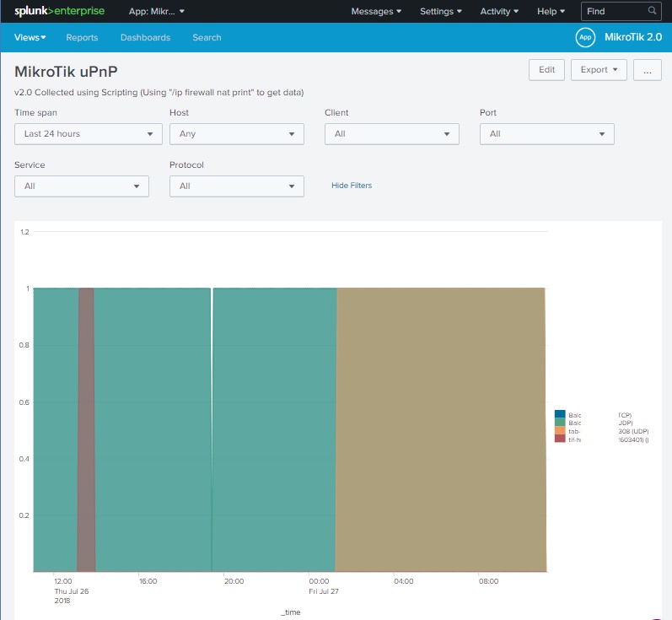Open the Settings menu
The width and height of the screenshot is (672, 620).
[x=441, y=12]
